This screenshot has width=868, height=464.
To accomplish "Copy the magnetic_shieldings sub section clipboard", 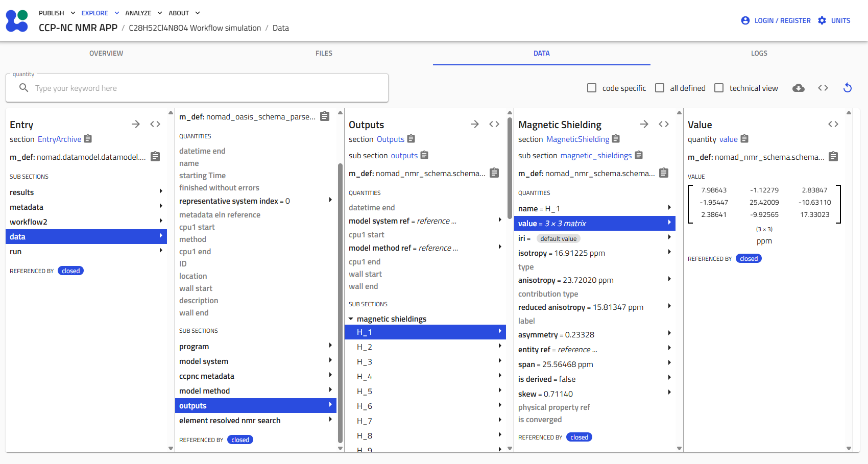I will coord(639,155).
